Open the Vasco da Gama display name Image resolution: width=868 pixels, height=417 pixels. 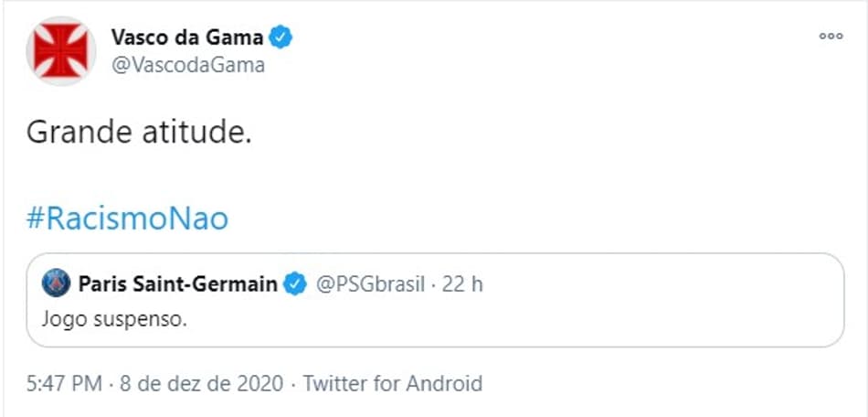(187, 37)
